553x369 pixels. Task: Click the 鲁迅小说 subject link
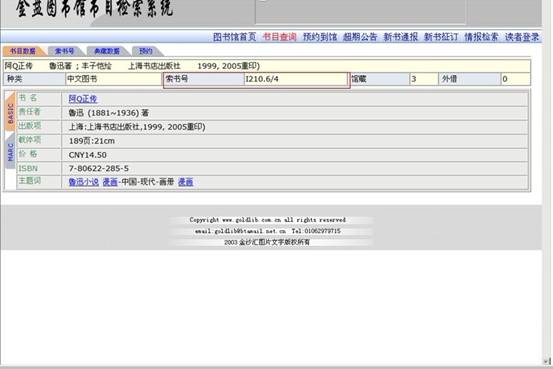click(x=84, y=182)
